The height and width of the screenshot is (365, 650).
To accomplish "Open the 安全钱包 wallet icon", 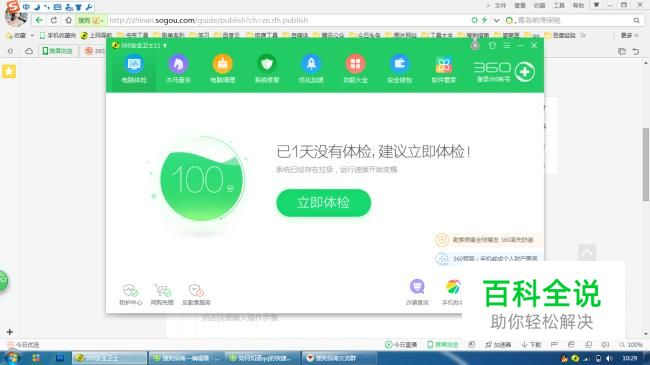I will tap(400, 69).
